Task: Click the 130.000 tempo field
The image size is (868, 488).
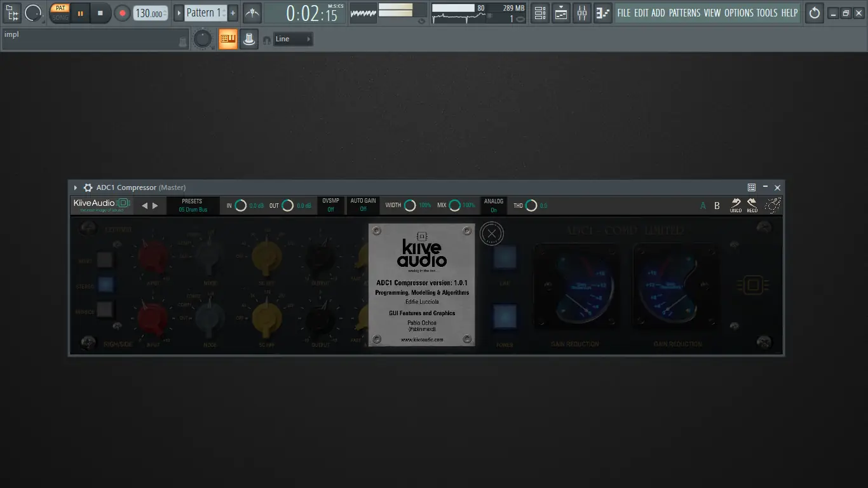Action: [151, 13]
